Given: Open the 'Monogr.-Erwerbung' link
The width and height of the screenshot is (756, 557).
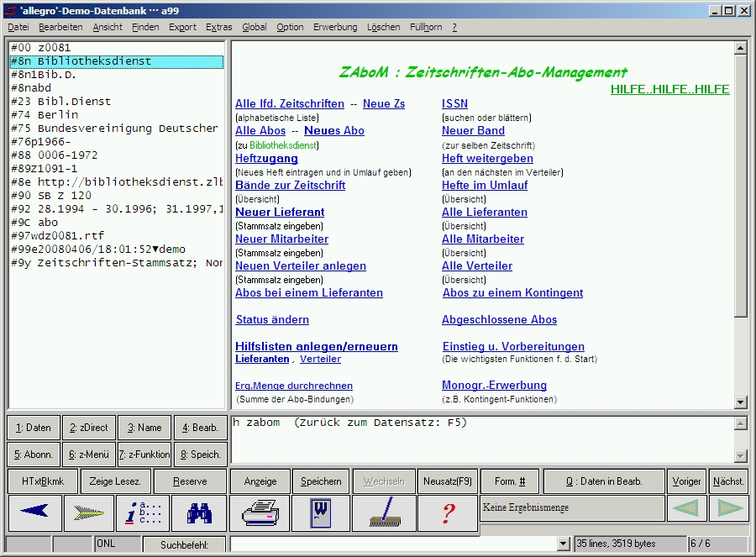Looking at the screenshot, I should 494,385.
